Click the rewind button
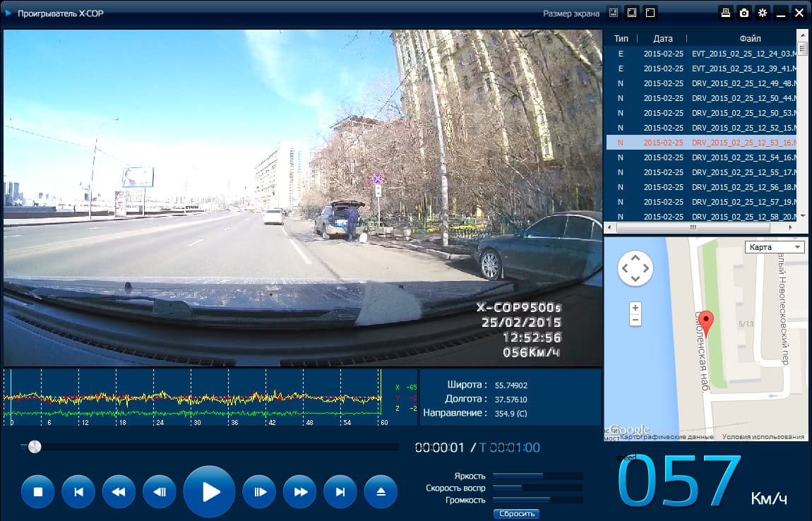812x521 pixels. [x=119, y=492]
